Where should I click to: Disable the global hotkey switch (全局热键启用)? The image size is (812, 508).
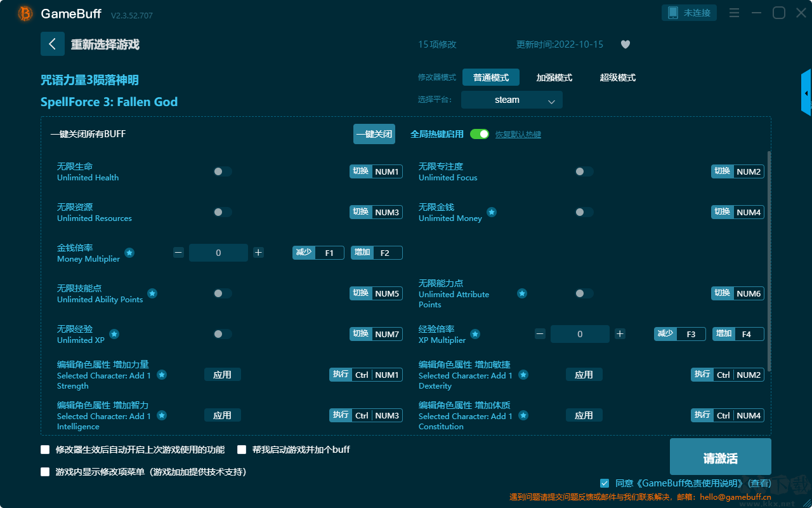[480, 134]
